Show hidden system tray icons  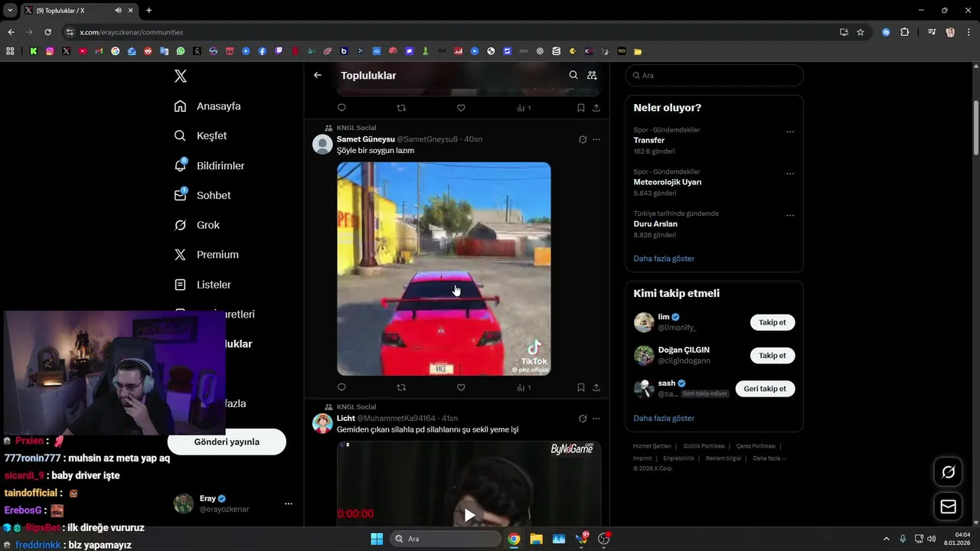(x=887, y=539)
